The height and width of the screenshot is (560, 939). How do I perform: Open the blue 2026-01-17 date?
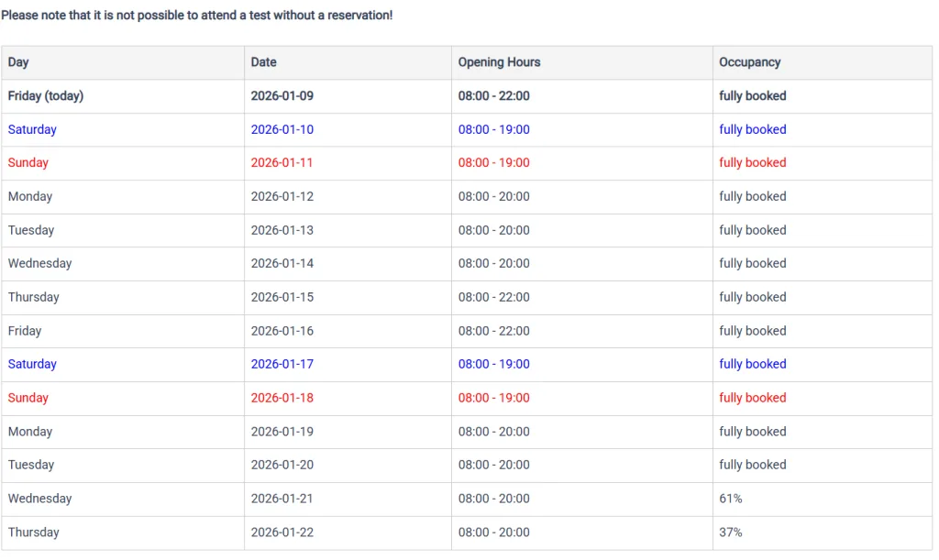pyautogui.click(x=282, y=364)
